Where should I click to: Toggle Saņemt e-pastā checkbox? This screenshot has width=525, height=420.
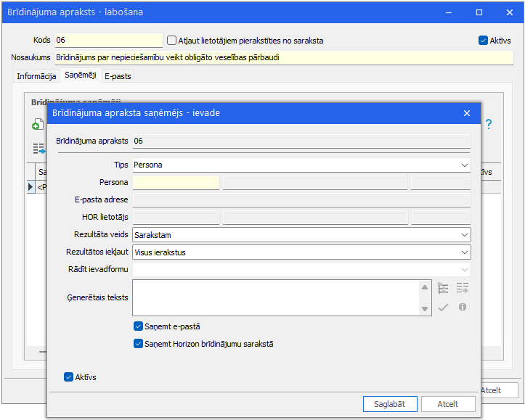pos(138,326)
